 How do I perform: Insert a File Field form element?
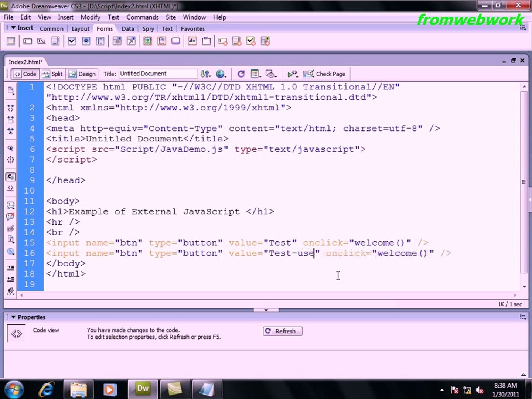coord(161,41)
